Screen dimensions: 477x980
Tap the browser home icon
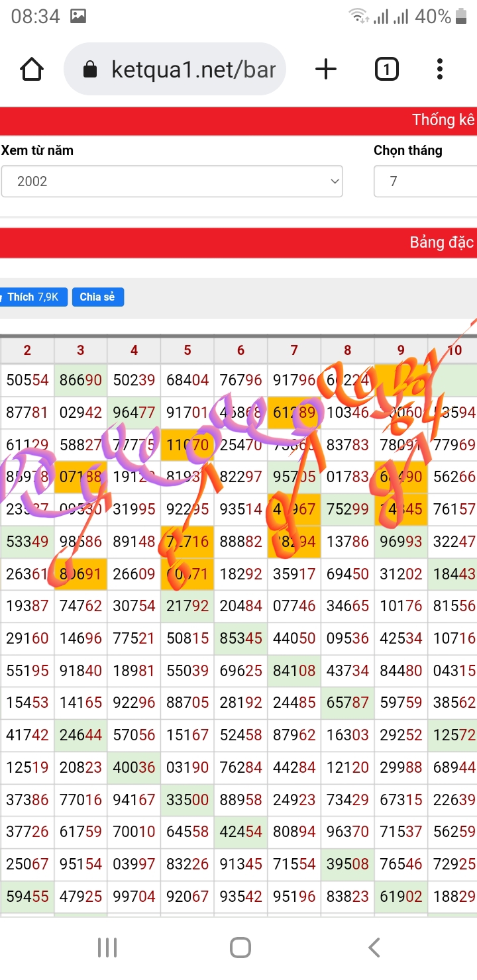[x=32, y=69]
